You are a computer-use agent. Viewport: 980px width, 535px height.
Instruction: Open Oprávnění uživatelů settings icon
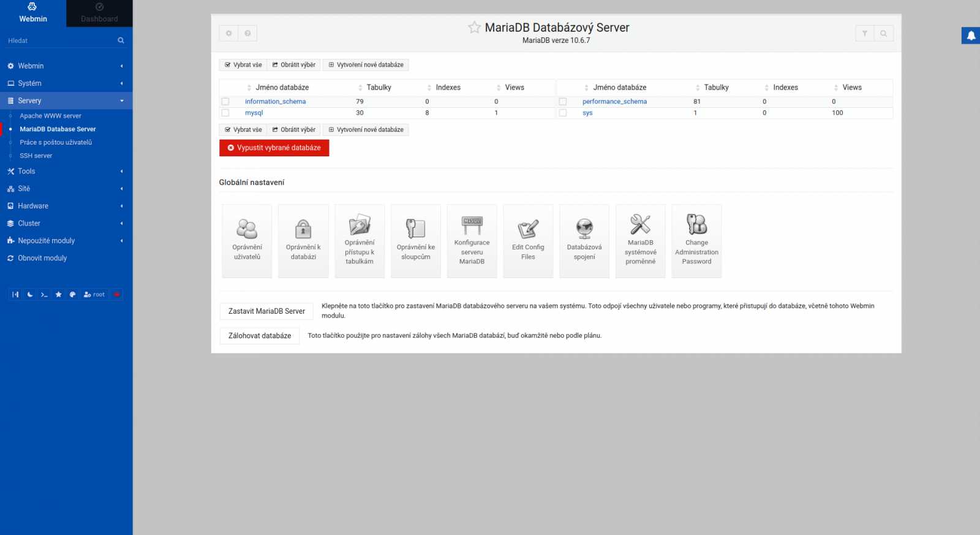coord(247,241)
